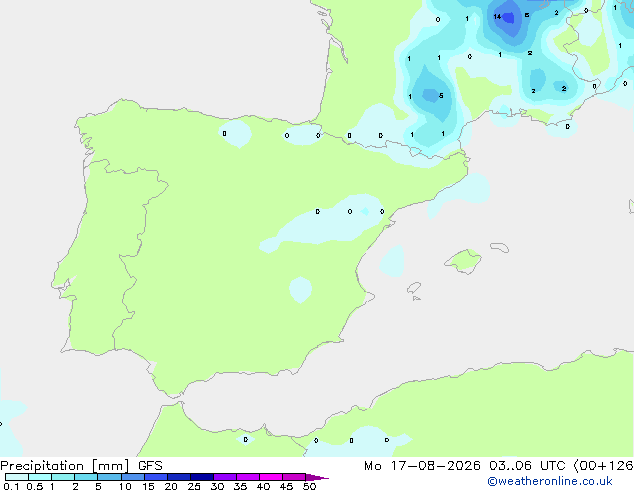This screenshot has width=634, height=490.
Task: Click the 0.1 to 0.5 mm legend swatch
Action: point(17,477)
